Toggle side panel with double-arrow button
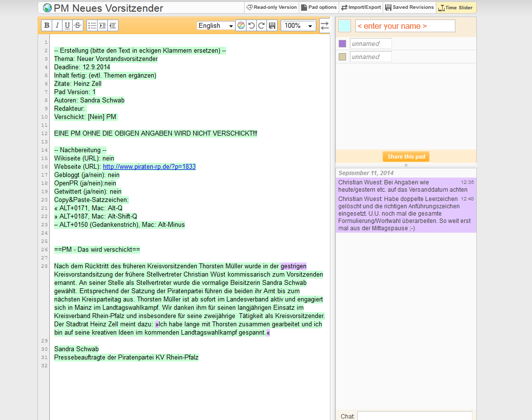 tap(325, 25)
